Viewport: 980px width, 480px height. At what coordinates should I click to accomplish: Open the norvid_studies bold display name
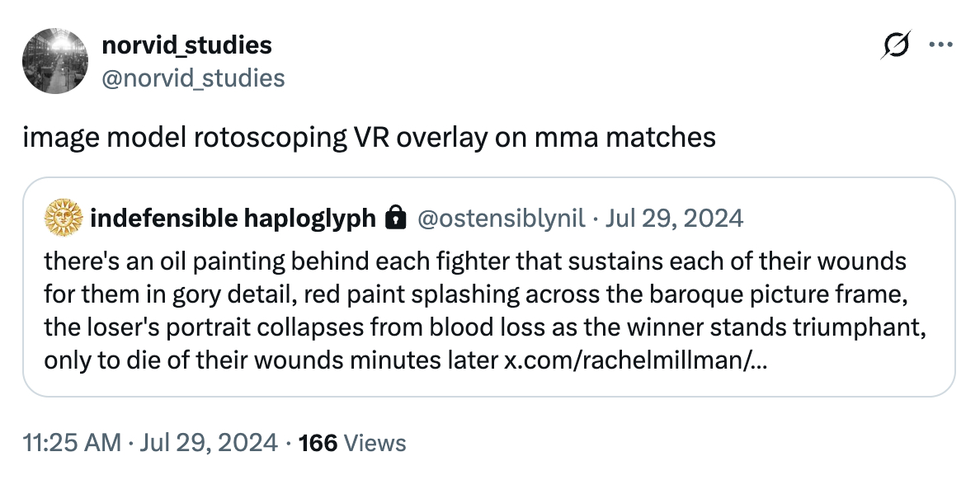pyautogui.click(x=186, y=45)
